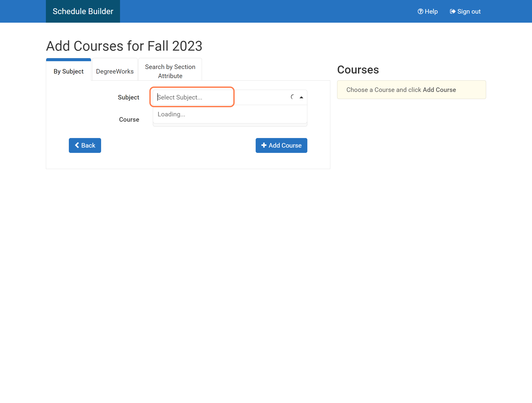Viewport: 532px width, 403px height.
Task: Click the Courses heading
Action: point(358,70)
